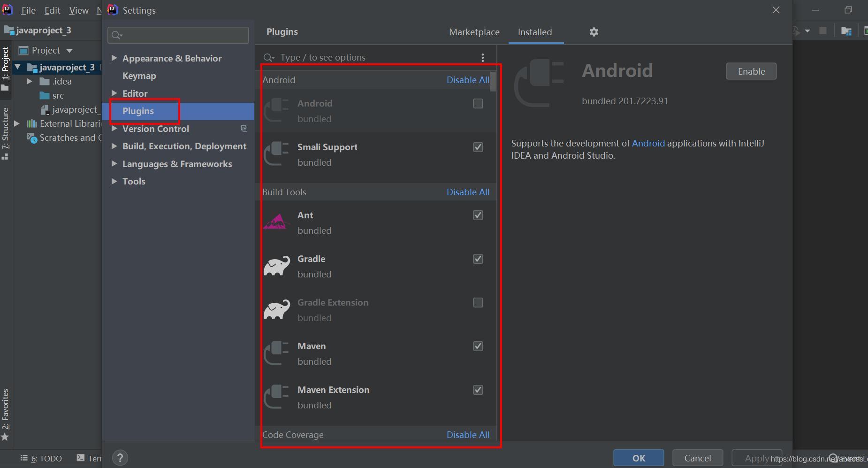
Task: Click the Smali Support plugin icon
Action: tap(276, 154)
